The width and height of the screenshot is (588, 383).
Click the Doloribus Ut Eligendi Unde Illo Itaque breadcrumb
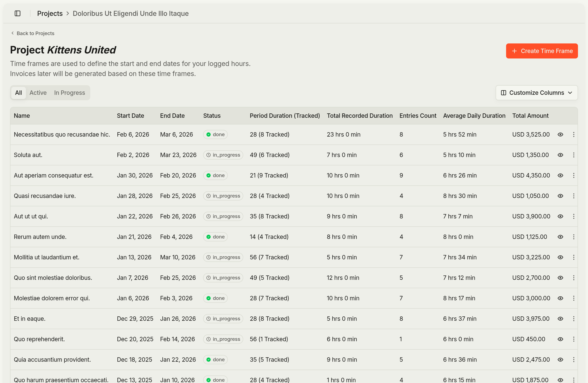pyautogui.click(x=131, y=13)
